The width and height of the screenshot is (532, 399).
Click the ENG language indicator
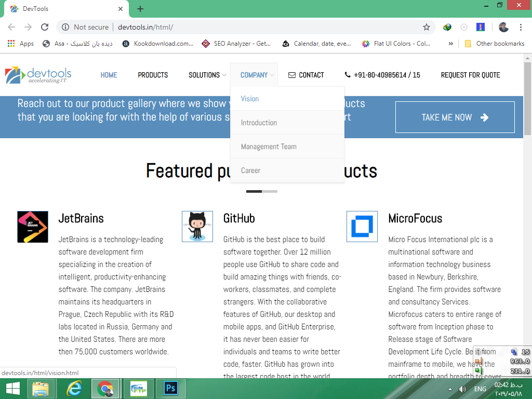pos(480,389)
